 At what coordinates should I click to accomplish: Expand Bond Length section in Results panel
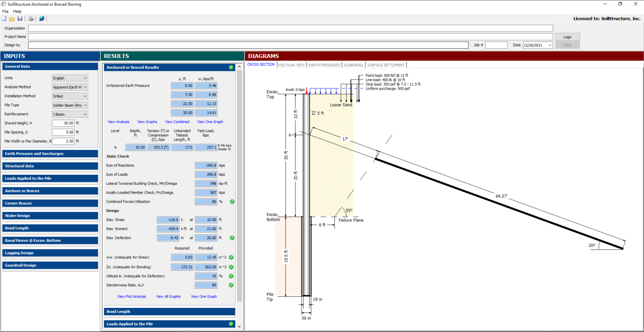click(169, 311)
